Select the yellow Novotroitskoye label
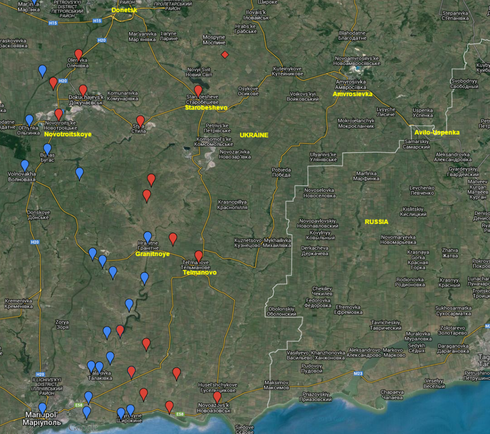 (x=68, y=134)
